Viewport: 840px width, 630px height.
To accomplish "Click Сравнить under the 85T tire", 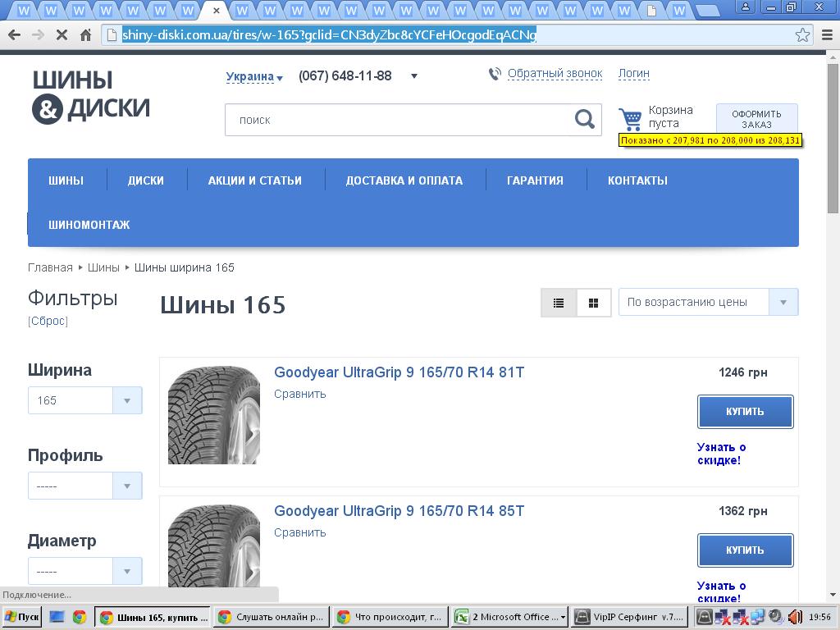I will 300,532.
